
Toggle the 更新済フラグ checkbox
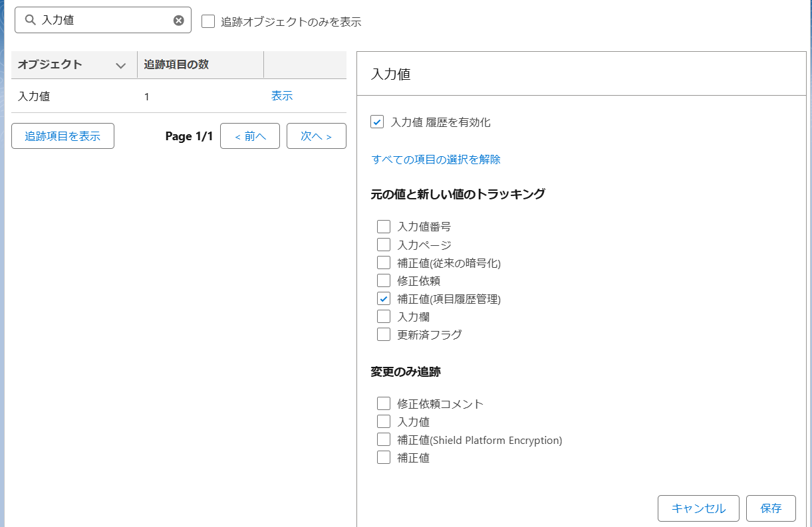384,334
